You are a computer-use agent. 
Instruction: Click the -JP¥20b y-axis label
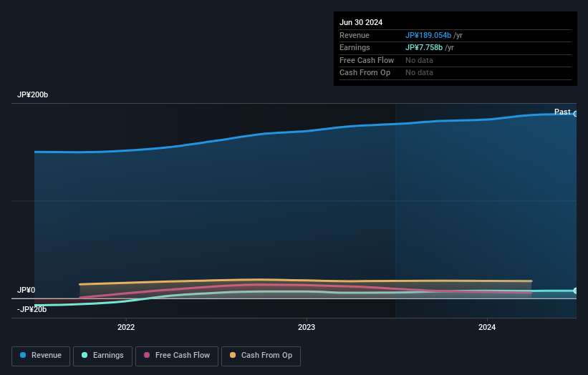point(32,309)
